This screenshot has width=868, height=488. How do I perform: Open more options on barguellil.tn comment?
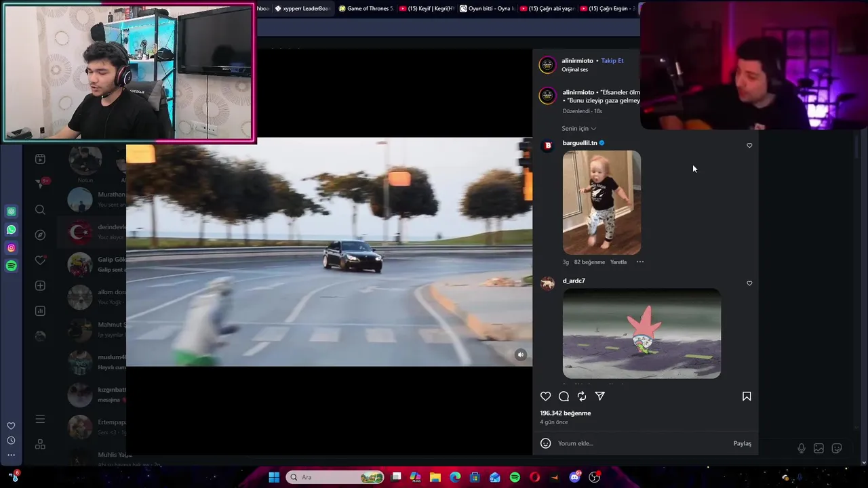(639, 262)
